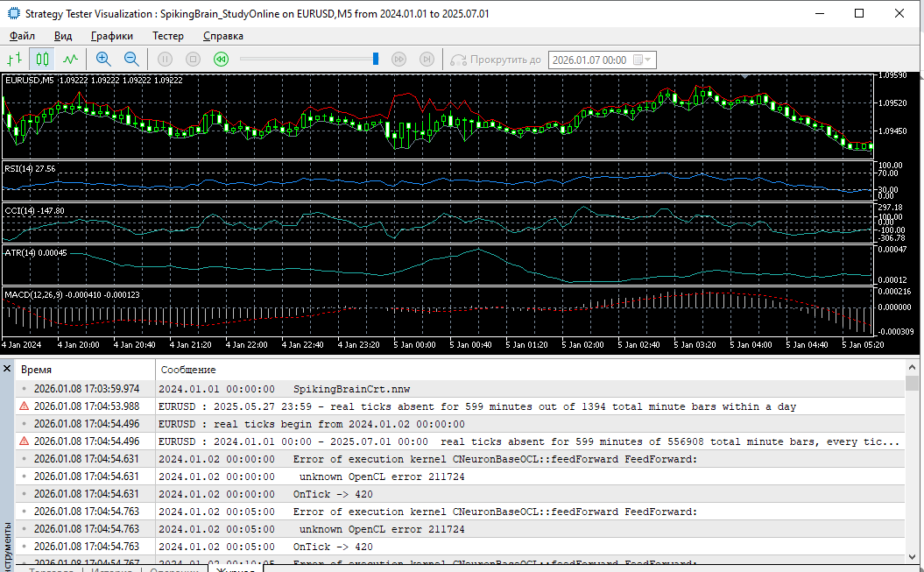Expand the Вид menu
The width and height of the screenshot is (924, 572).
(x=63, y=36)
